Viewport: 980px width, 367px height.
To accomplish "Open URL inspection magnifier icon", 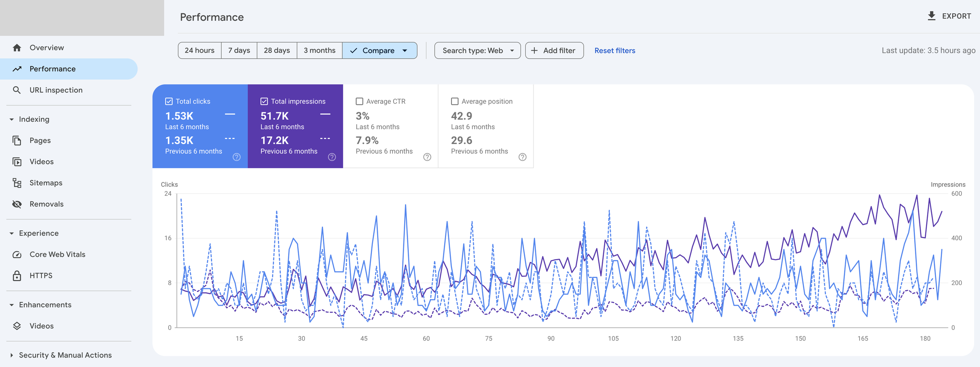I will coord(16,90).
